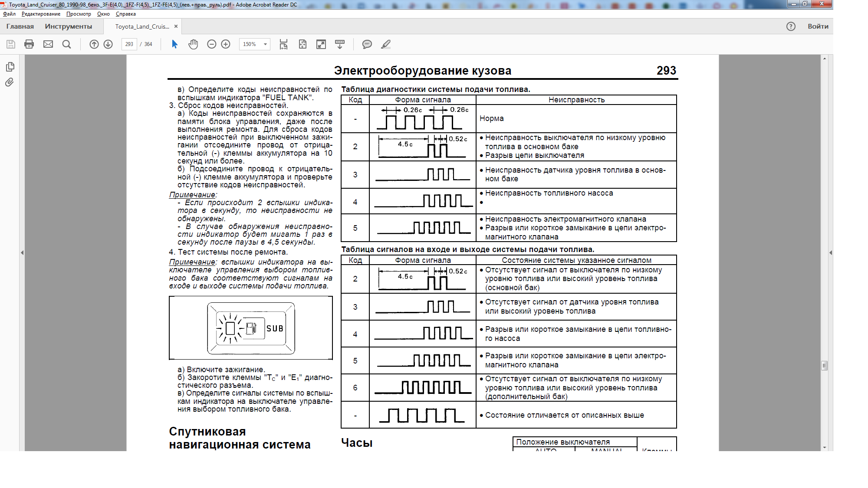This screenshot has height=488, width=868.
Task: Go to previous page arrow icon
Action: tap(94, 44)
